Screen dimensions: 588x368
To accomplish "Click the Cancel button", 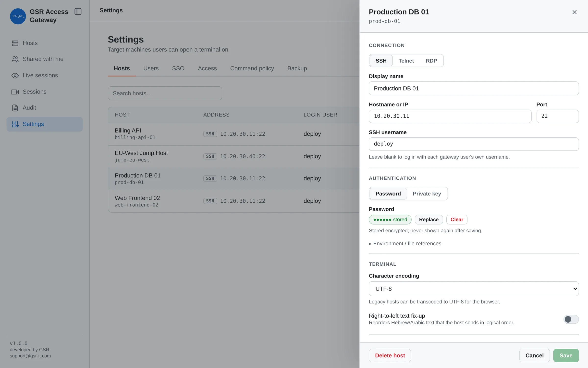I will pyautogui.click(x=534, y=355).
